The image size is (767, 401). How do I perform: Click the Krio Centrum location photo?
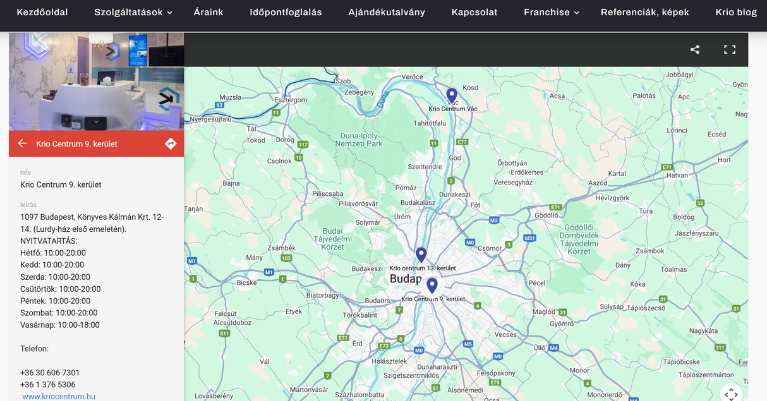(x=96, y=81)
